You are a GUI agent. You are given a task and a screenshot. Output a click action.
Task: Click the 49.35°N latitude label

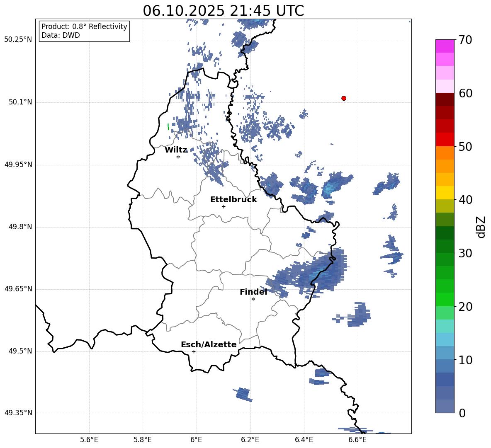[x=18, y=413]
